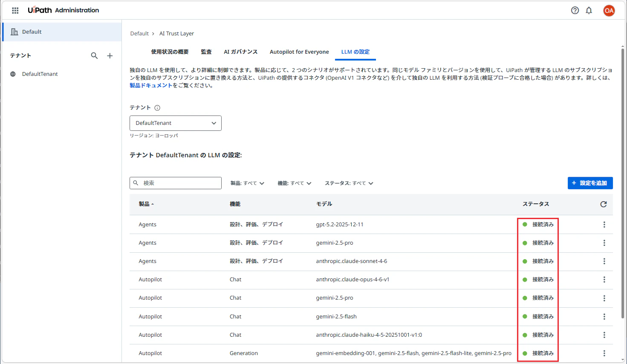Open more options for anthropic.claude-opus-4-6-v1 row
Image resolution: width=627 pixels, height=364 pixels.
pyautogui.click(x=604, y=280)
